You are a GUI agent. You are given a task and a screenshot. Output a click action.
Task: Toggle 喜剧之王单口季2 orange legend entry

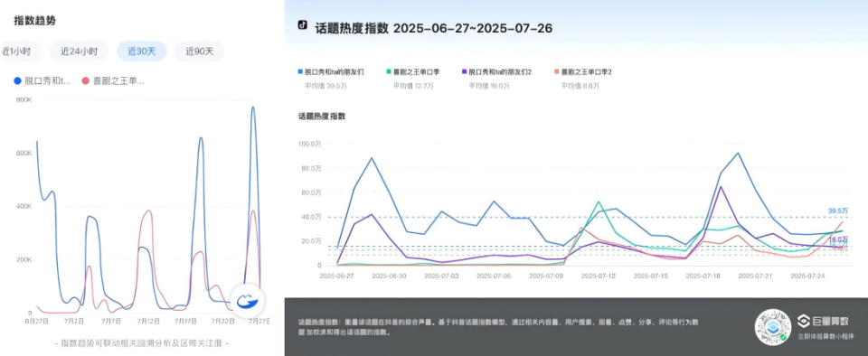[583, 72]
